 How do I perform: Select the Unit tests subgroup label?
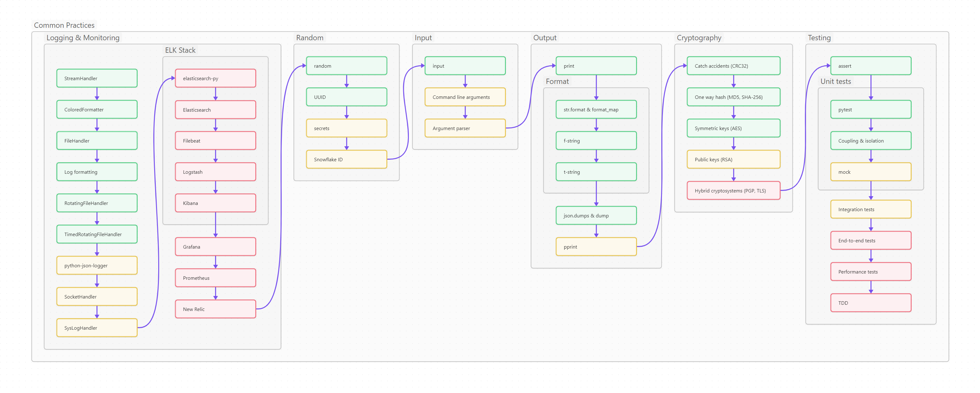click(x=835, y=81)
